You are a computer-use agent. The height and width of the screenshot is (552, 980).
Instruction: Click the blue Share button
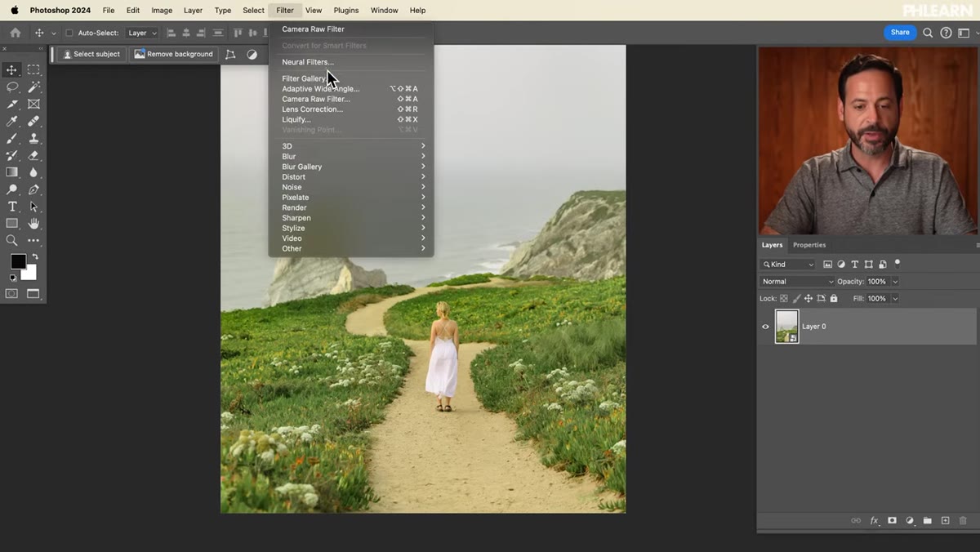pyautogui.click(x=900, y=33)
